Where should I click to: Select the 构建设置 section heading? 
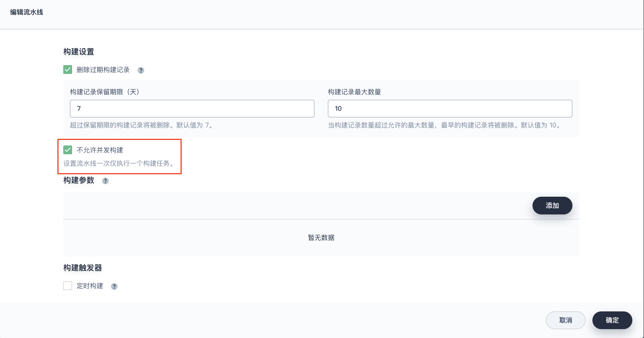pyautogui.click(x=79, y=52)
